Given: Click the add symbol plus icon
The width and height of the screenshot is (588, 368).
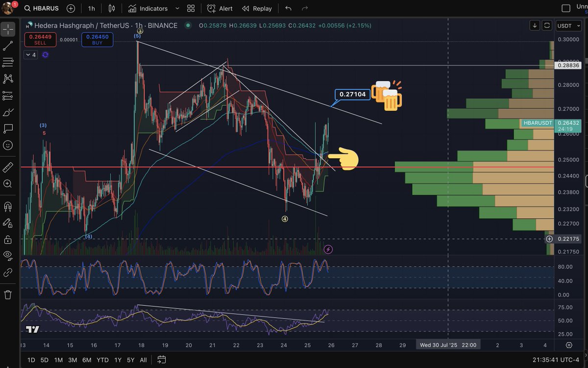Looking at the screenshot, I should tap(71, 8).
